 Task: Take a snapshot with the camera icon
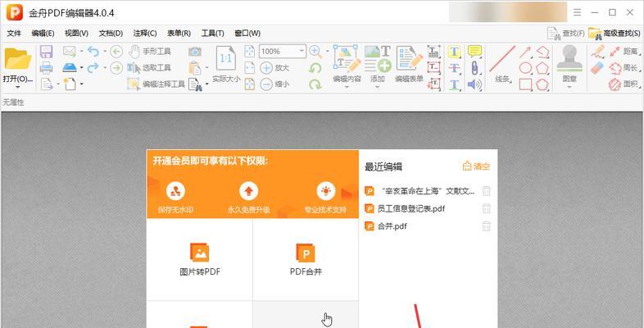pos(195,52)
